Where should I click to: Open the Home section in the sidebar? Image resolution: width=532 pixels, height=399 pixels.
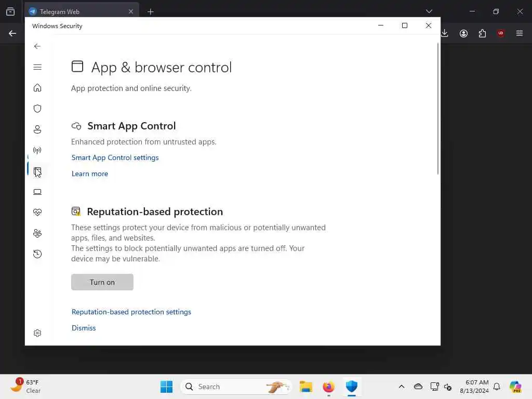click(37, 88)
